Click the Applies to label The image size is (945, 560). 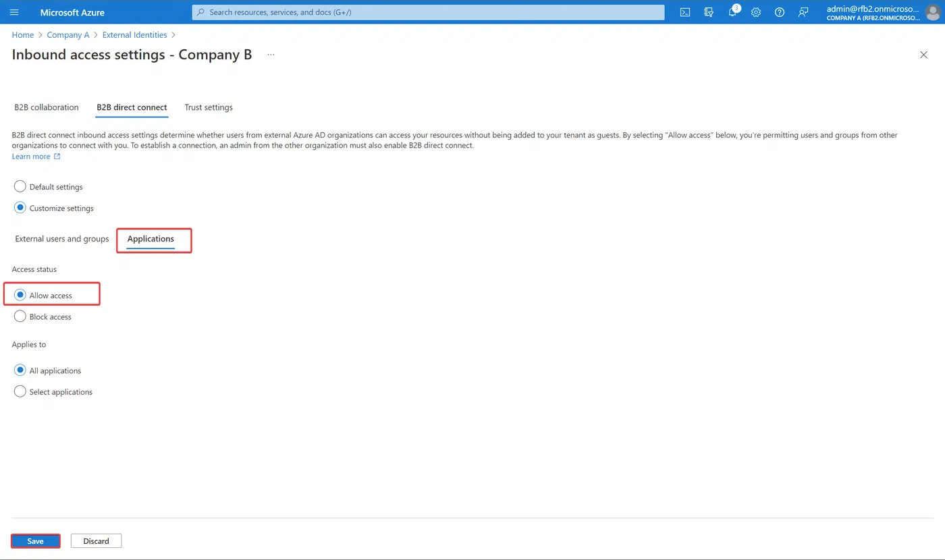[x=29, y=344]
